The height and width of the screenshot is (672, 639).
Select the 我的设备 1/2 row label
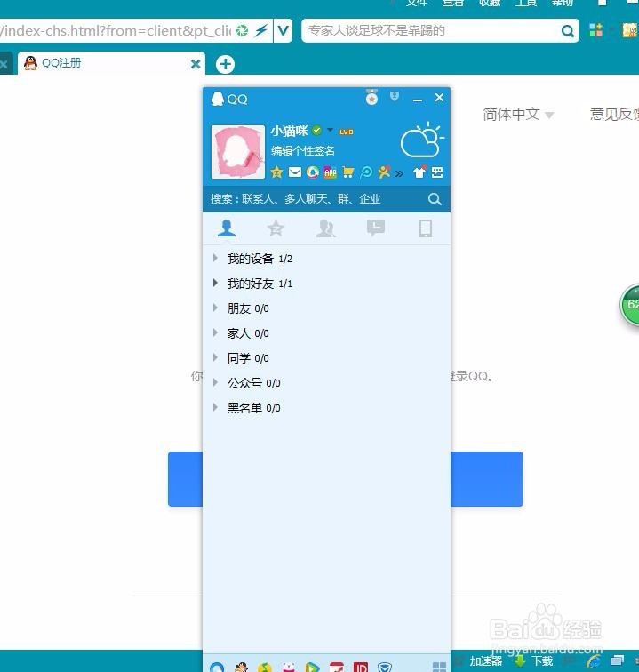(260, 259)
